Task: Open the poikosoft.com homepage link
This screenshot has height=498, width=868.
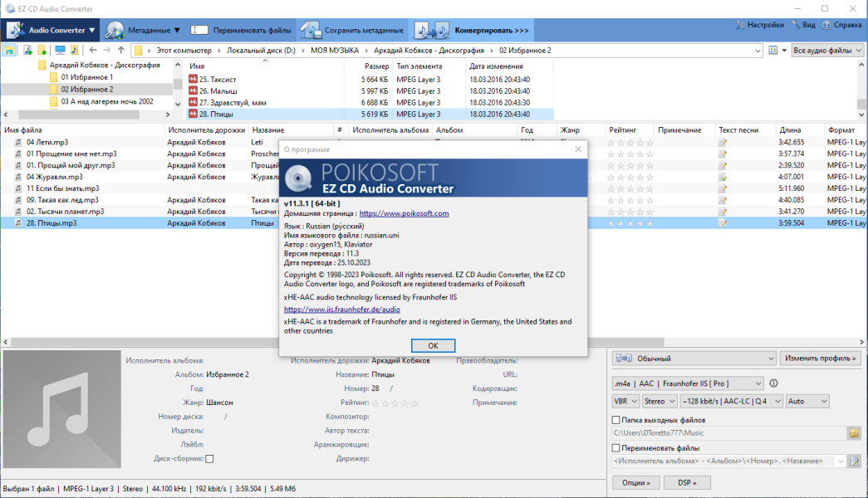Action: coord(404,213)
